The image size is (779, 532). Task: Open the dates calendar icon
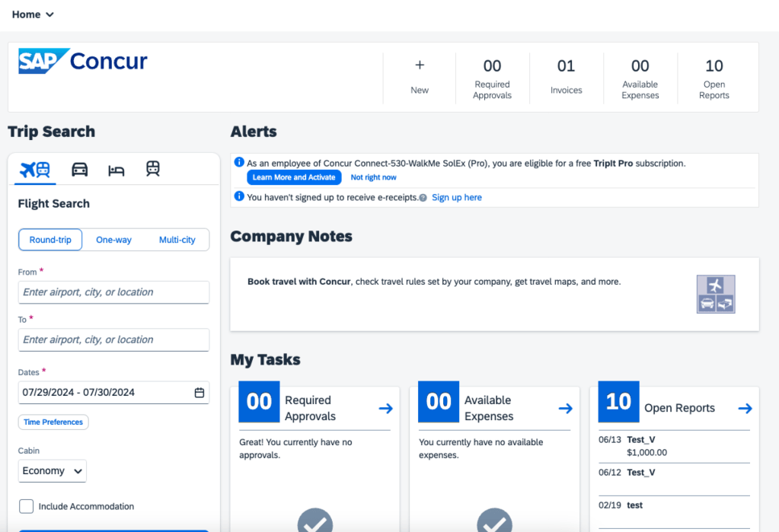200,393
